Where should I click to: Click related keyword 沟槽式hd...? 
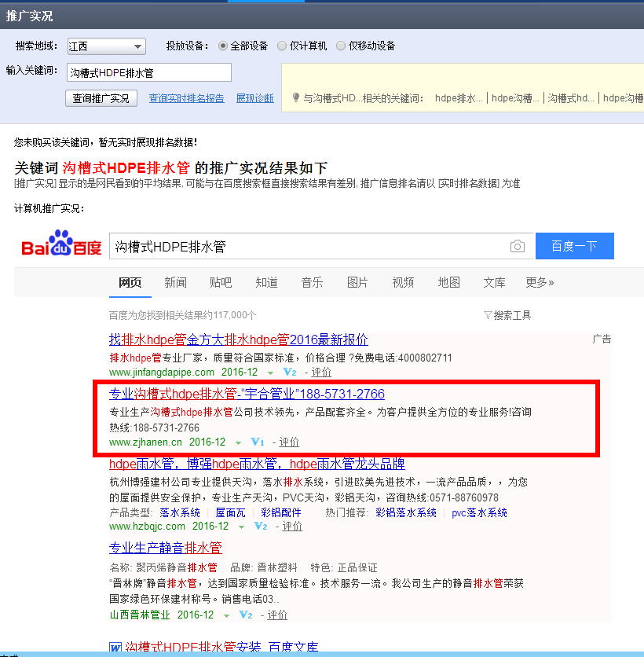(x=571, y=98)
